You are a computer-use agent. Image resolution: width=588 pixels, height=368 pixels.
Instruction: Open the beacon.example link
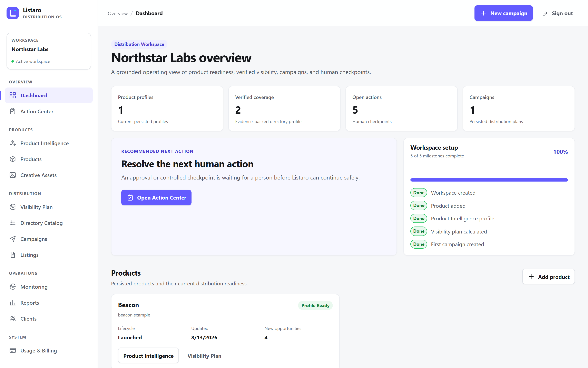(134, 315)
